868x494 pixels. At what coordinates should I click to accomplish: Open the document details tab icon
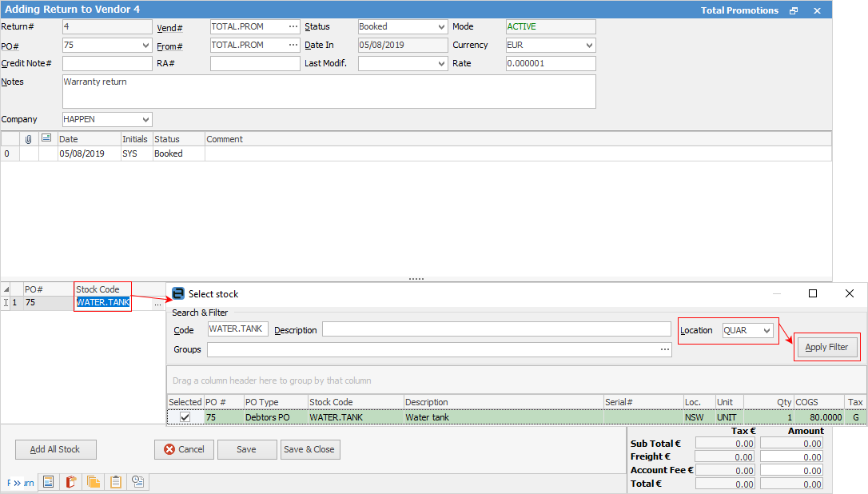point(49,482)
